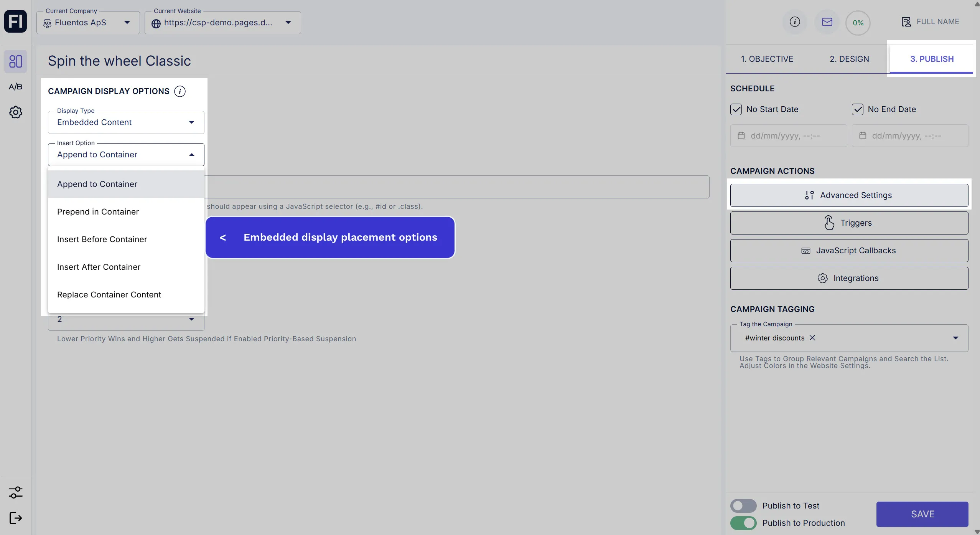Open A/B testing from sidebar

point(15,87)
